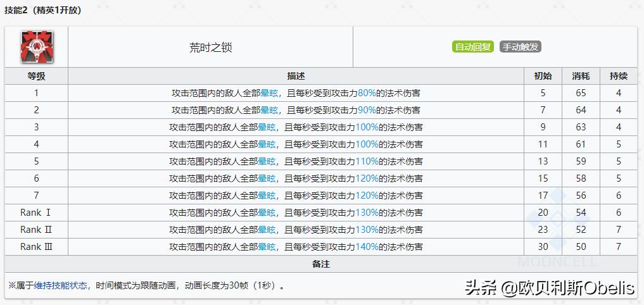Screen dimensions: 644x305
Task: Click the 晕眩 link in level 7 row
Action: point(267,196)
